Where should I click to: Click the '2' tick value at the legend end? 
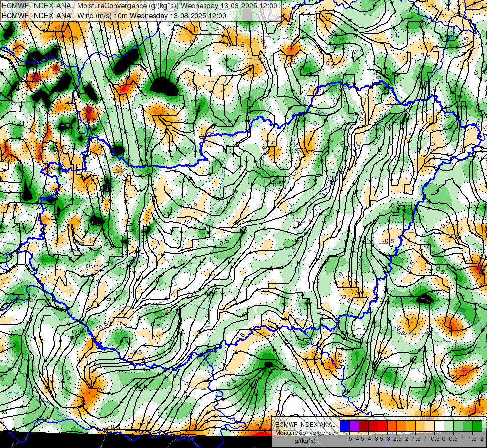(x=482, y=439)
